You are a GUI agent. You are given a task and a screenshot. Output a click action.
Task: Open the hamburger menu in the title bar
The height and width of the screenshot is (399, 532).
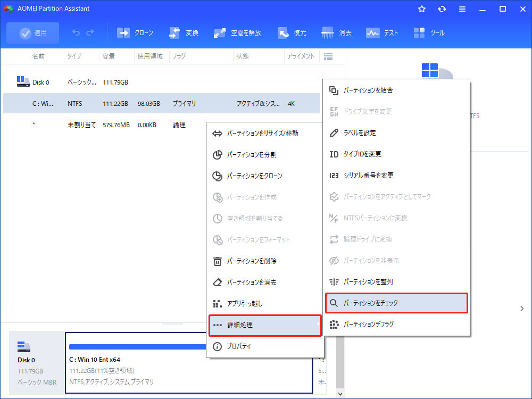point(462,9)
